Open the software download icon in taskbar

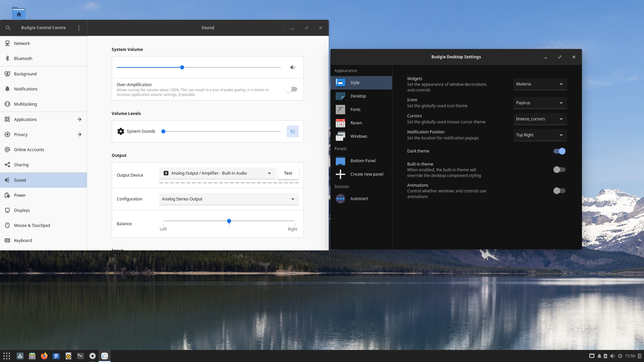[20, 356]
